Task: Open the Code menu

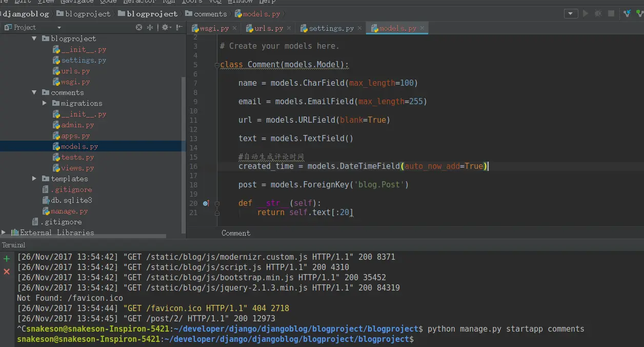Action: (x=108, y=2)
